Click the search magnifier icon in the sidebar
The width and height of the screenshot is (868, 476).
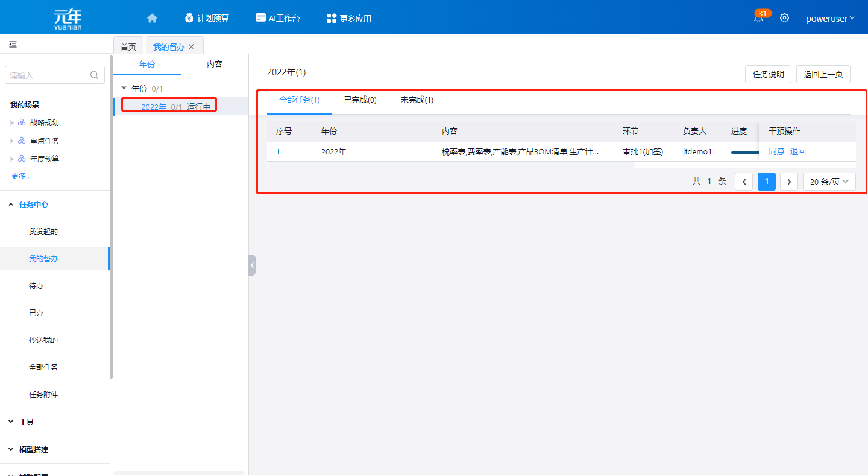tap(94, 75)
